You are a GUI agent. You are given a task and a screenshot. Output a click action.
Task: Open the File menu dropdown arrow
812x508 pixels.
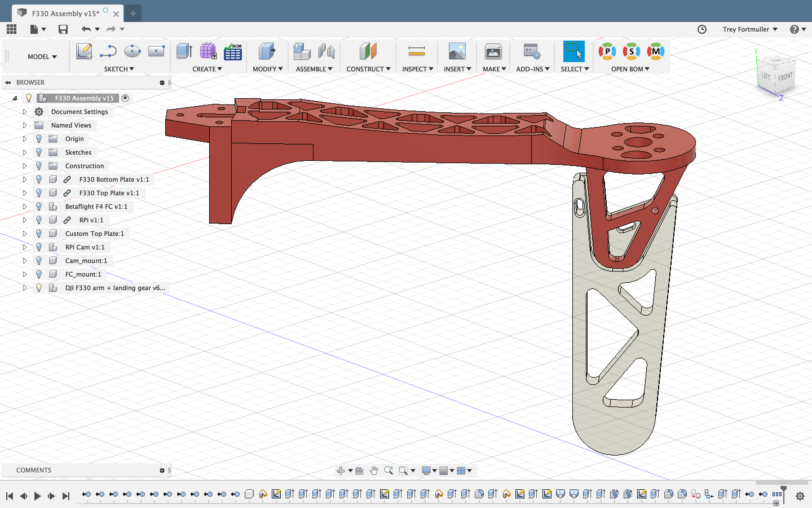click(44, 29)
